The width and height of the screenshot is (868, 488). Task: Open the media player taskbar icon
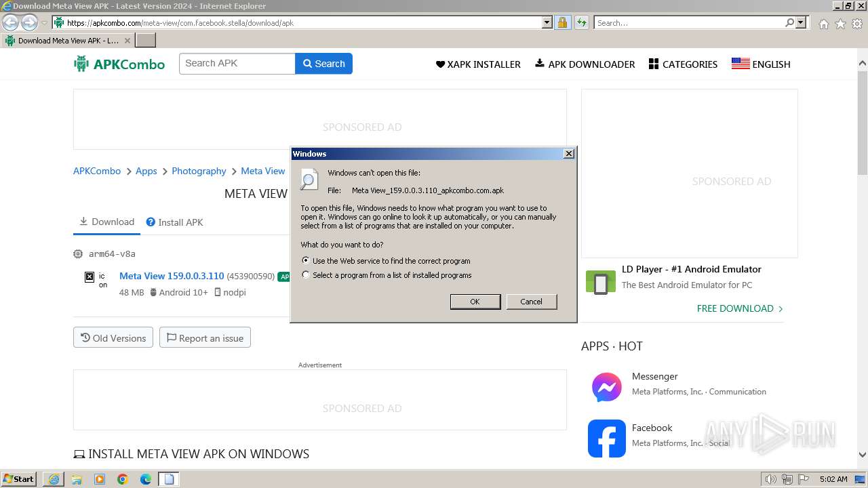click(x=100, y=479)
